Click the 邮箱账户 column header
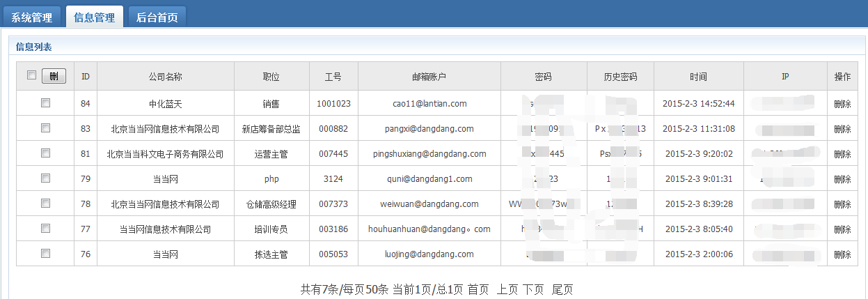The width and height of the screenshot is (868, 299). (429, 77)
